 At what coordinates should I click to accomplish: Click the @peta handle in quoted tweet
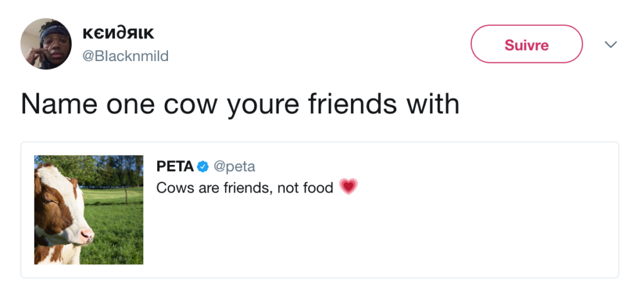click(235, 167)
